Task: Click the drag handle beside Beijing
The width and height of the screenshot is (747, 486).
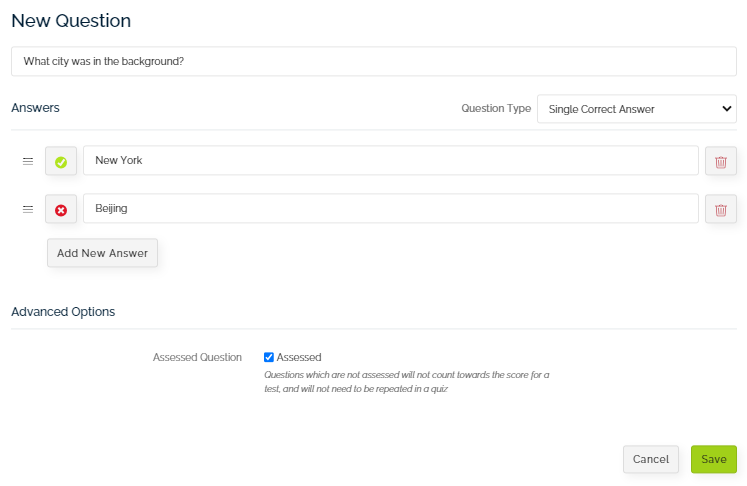Action: tap(28, 209)
